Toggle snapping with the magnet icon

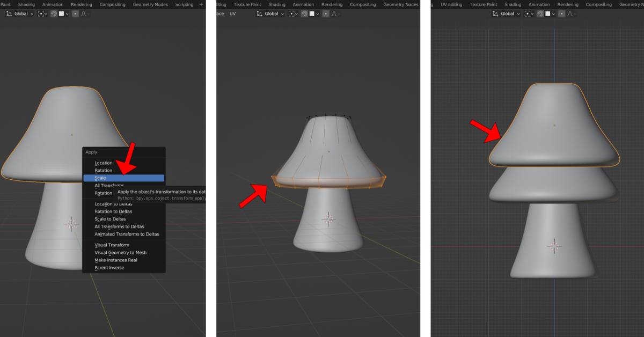54,14
